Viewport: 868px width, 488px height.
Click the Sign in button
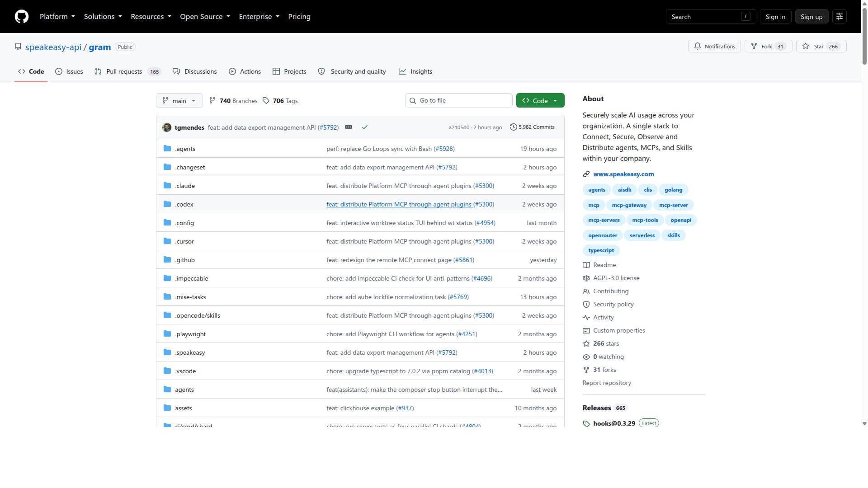pyautogui.click(x=775, y=17)
